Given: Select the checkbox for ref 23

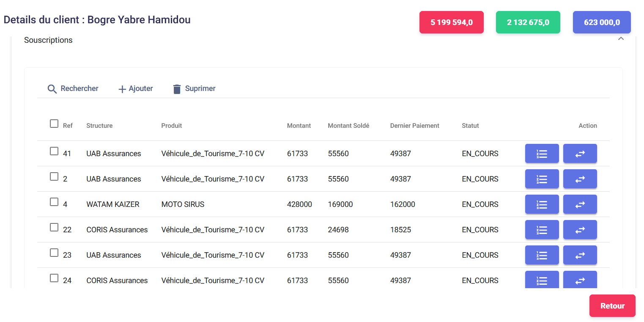Looking at the screenshot, I should [x=54, y=253].
